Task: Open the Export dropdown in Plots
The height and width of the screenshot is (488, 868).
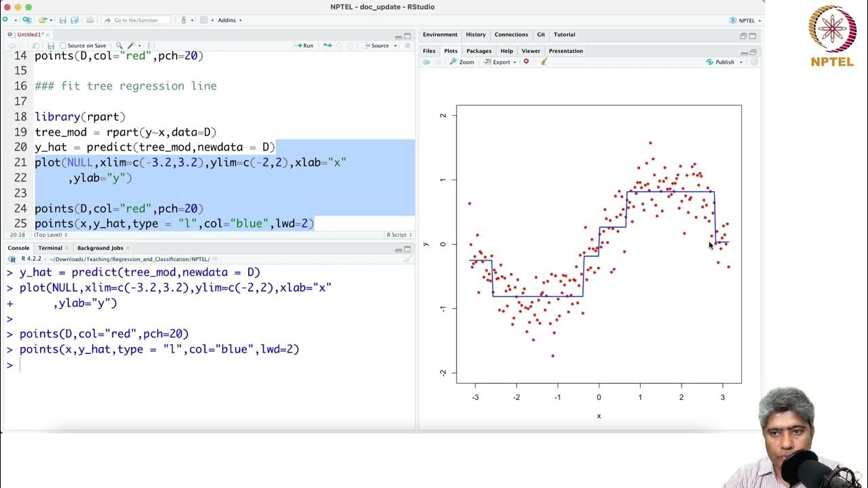Action: tap(501, 62)
